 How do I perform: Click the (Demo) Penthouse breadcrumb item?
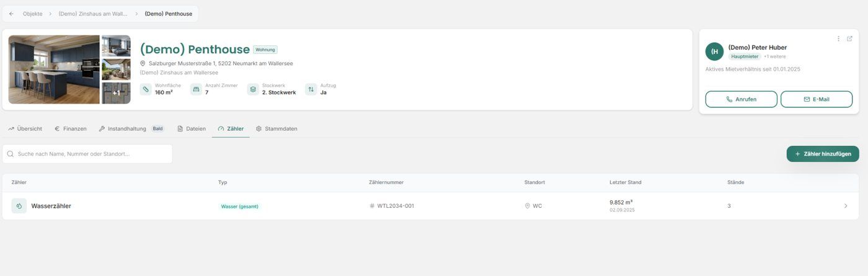169,14
